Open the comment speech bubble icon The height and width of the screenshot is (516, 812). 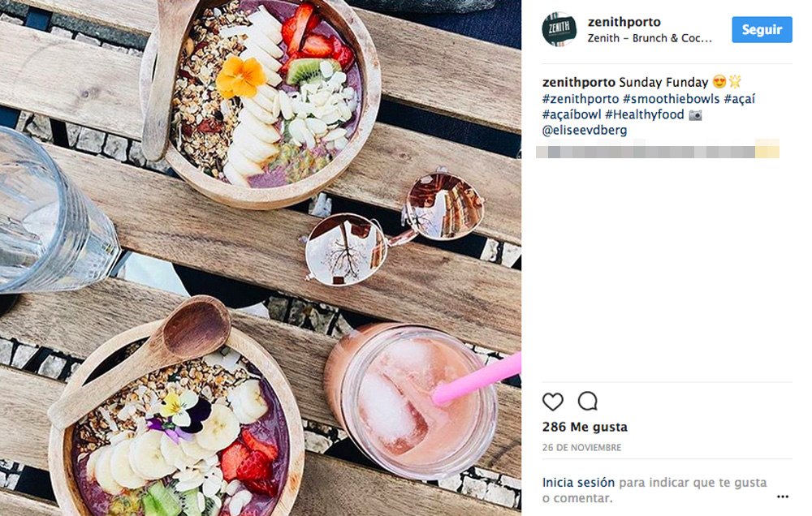588,401
